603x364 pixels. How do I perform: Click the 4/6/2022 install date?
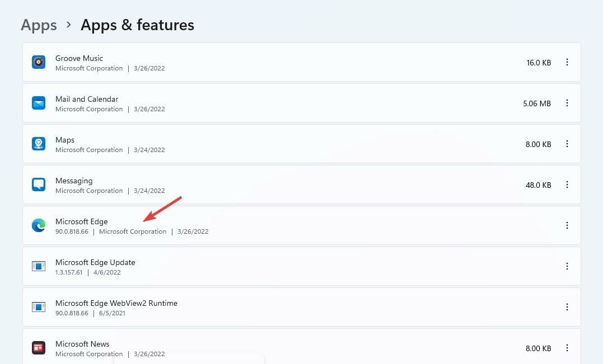click(x=107, y=272)
